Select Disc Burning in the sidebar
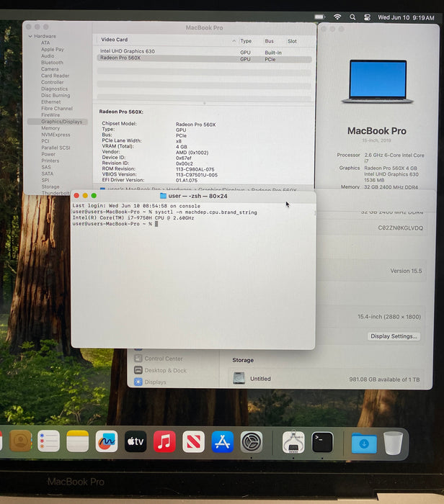Viewport: 444px width, 504px height. coord(55,96)
